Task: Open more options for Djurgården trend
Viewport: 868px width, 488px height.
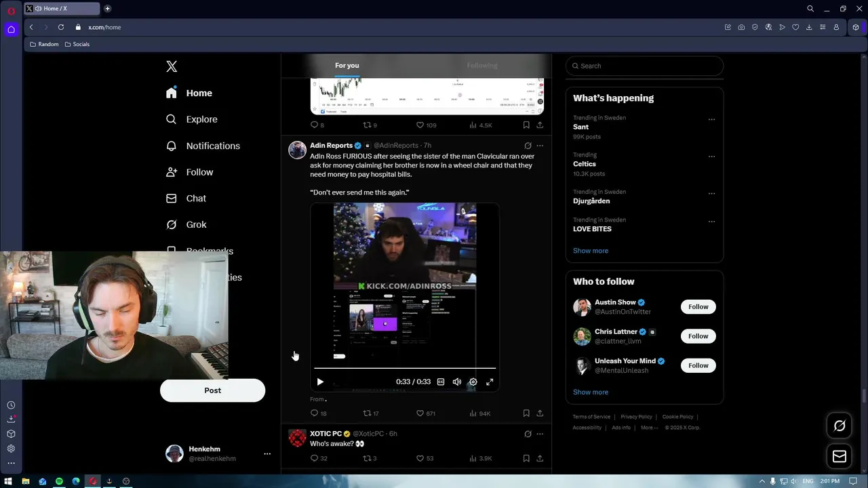Action: [711, 193]
